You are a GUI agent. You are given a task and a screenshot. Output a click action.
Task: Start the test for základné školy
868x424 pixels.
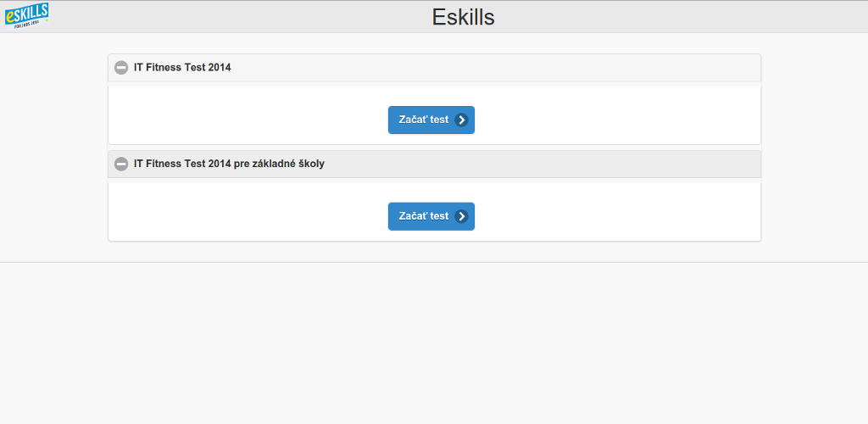pyautogui.click(x=431, y=216)
